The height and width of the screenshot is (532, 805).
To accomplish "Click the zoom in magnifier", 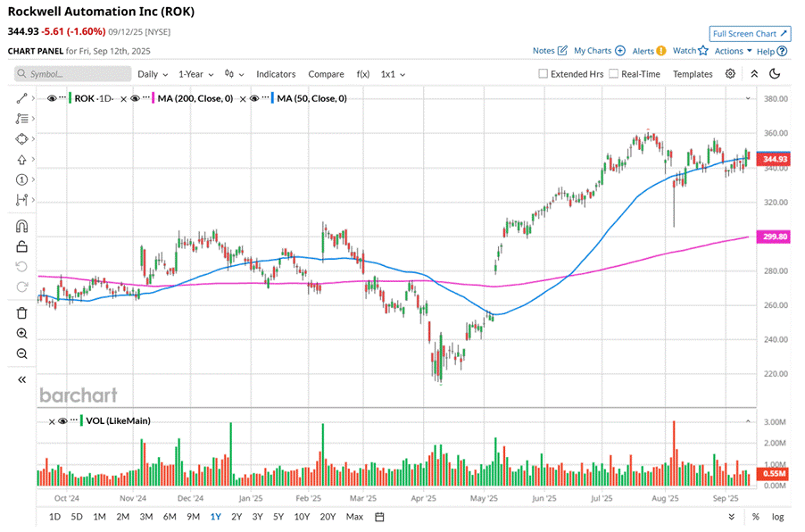I will click(21, 333).
